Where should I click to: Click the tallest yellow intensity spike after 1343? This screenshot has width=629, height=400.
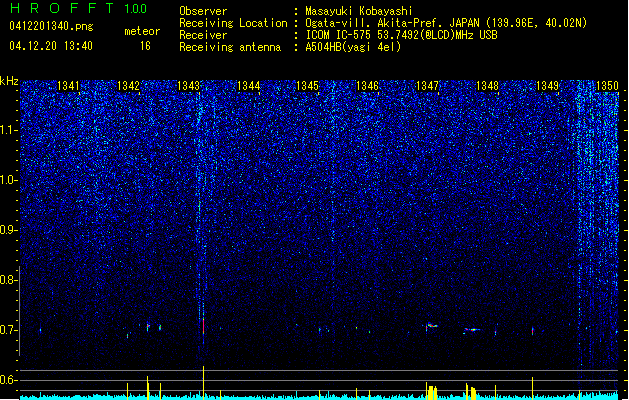(x=203, y=382)
